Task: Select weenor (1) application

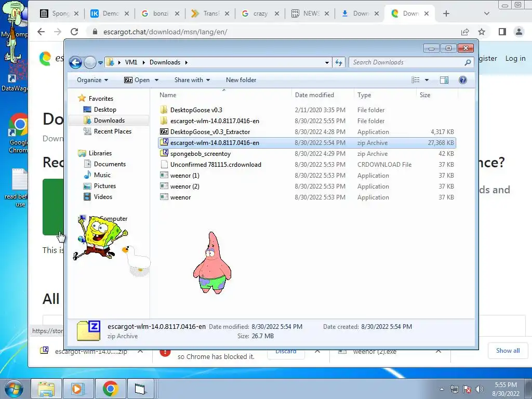Action: point(307,176)
